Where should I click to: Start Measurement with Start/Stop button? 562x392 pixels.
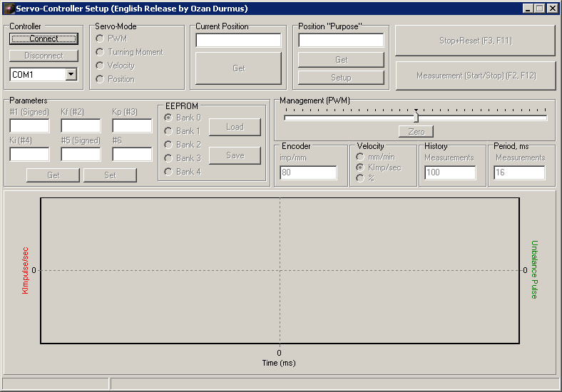476,75
